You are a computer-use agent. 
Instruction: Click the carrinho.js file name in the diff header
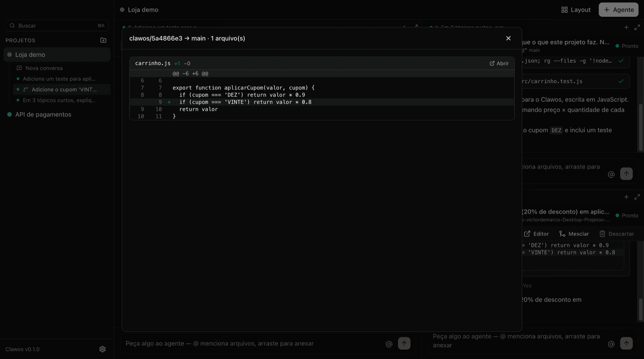(x=153, y=64)
